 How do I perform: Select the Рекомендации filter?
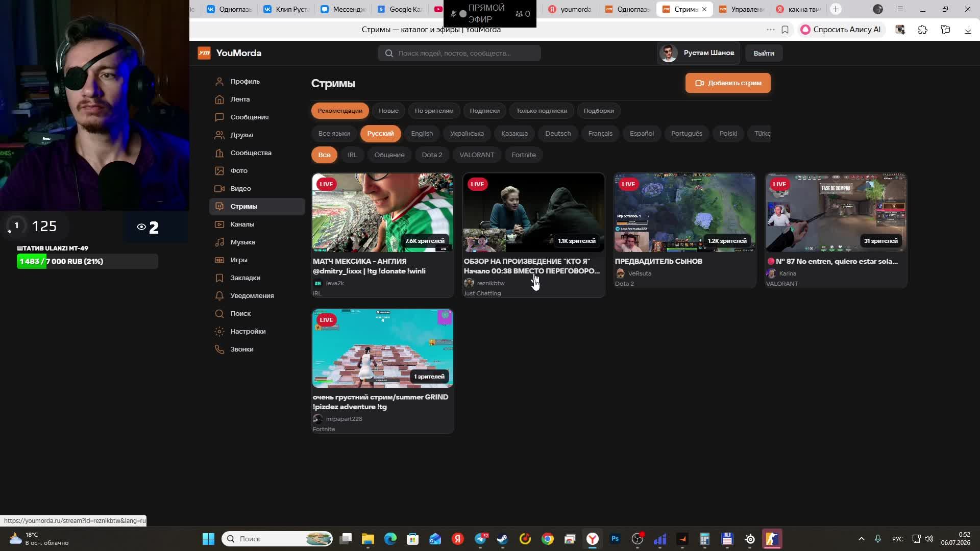(340, 111)
